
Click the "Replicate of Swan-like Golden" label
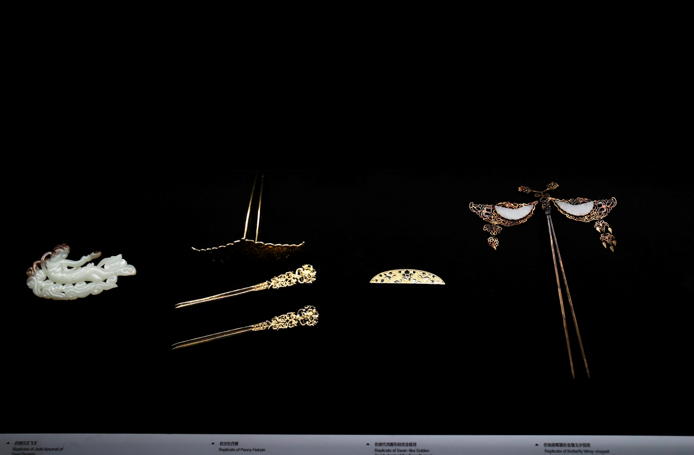402,450
